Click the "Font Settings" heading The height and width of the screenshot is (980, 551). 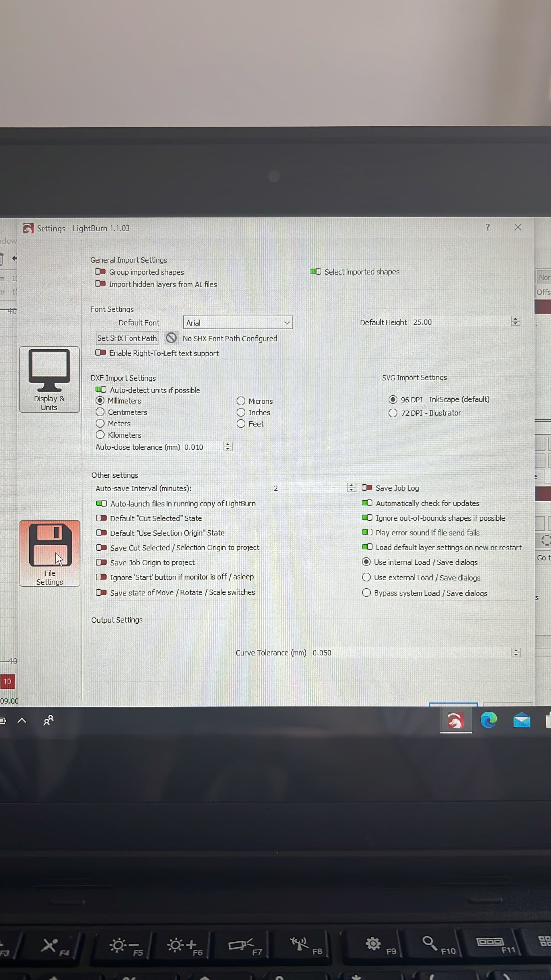coord(112,309)
